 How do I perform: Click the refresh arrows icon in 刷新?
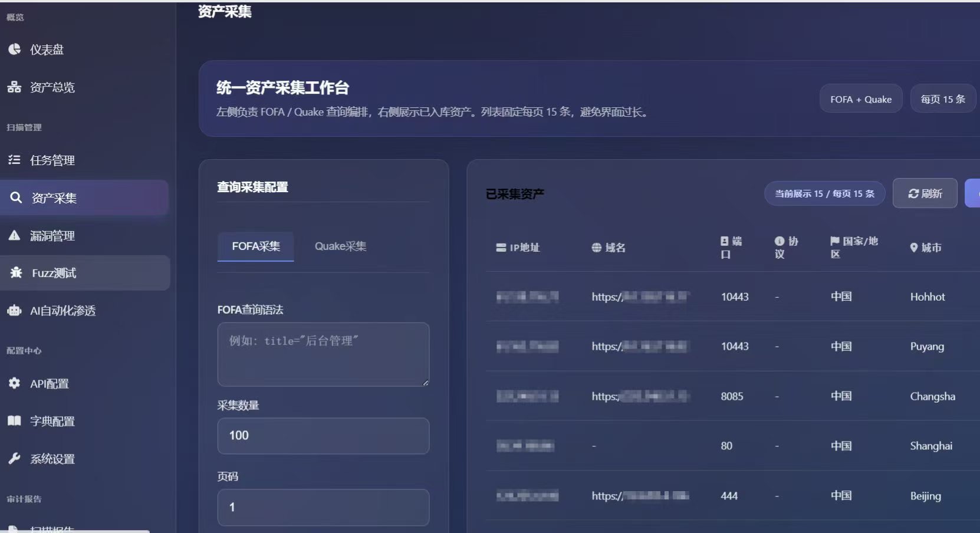coord(913,193)
